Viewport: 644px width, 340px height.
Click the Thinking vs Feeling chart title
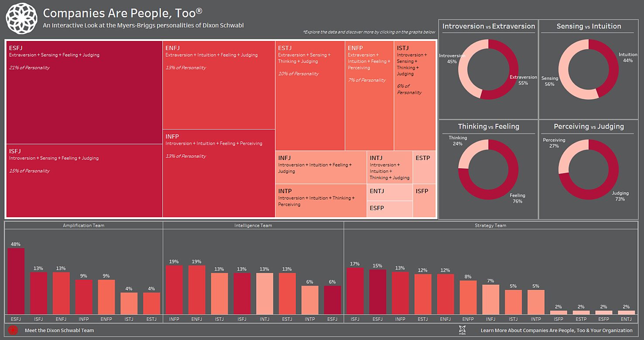pos(489,126)
